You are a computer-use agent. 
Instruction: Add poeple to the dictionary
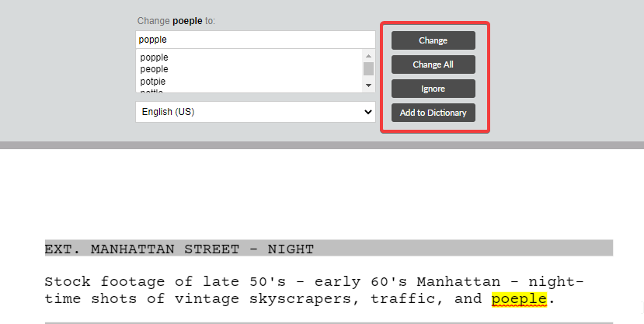(433, 113)
